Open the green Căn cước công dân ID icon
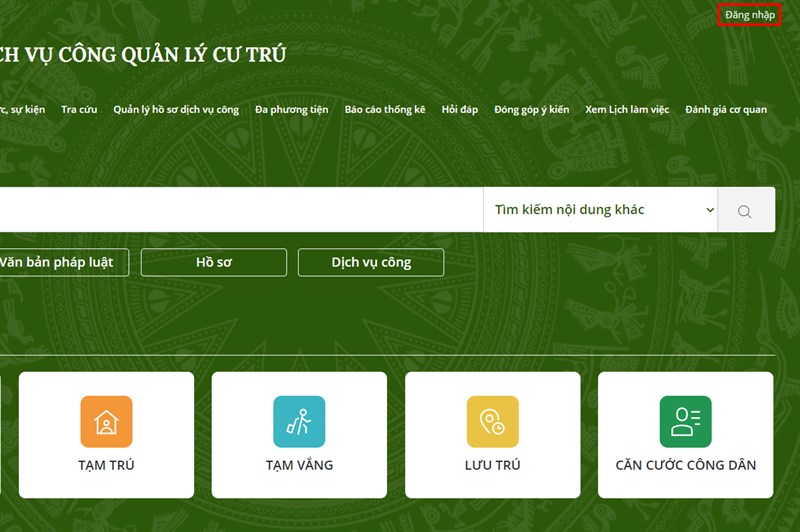This screenshot has height=532, width=800. pos(685,421)
